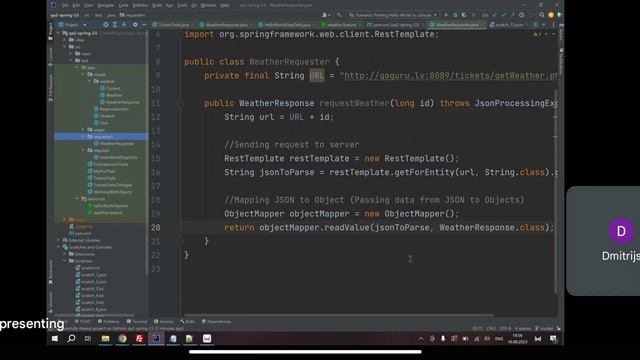Click the Debug bug icon
Viewport: 640px width, 360px height.
click(x=455, y=15)
